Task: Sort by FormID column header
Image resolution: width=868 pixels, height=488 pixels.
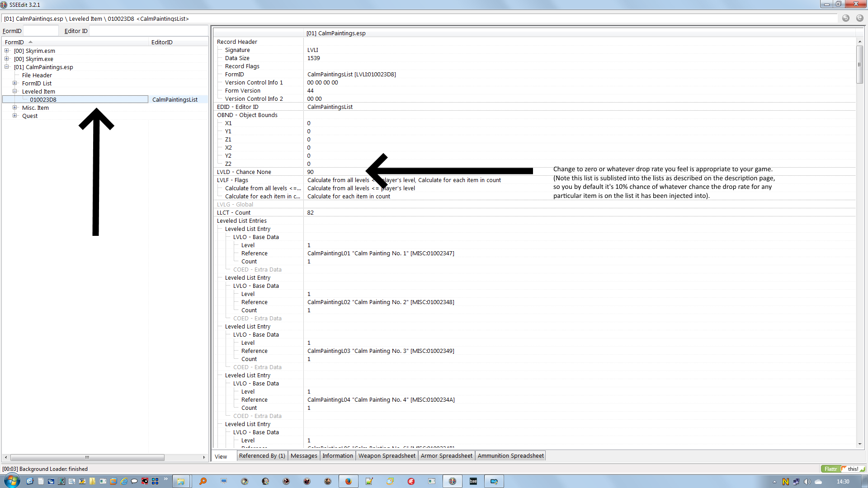Action: 75,42
